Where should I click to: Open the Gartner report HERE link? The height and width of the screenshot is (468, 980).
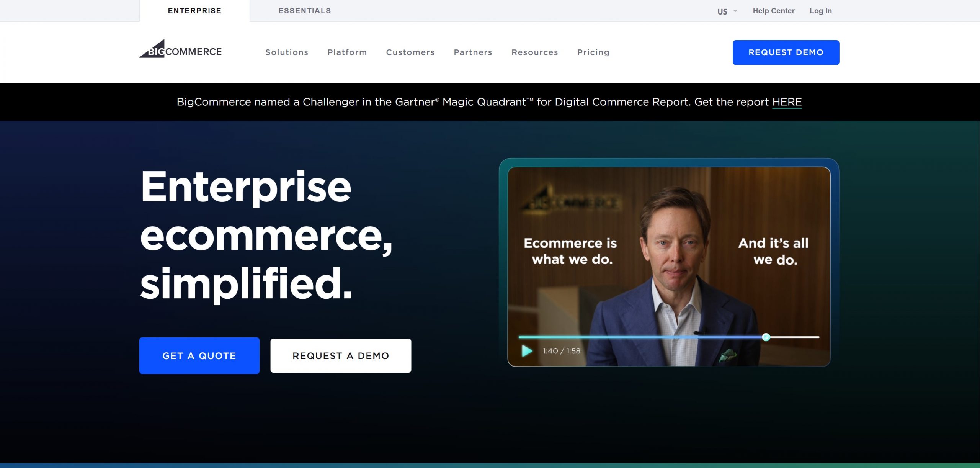tap(787, 102)
